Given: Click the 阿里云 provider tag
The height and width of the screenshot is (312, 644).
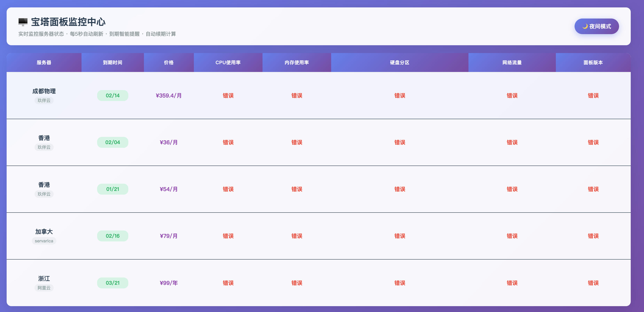Looking at the screenshot, I should tap(44, 288).
